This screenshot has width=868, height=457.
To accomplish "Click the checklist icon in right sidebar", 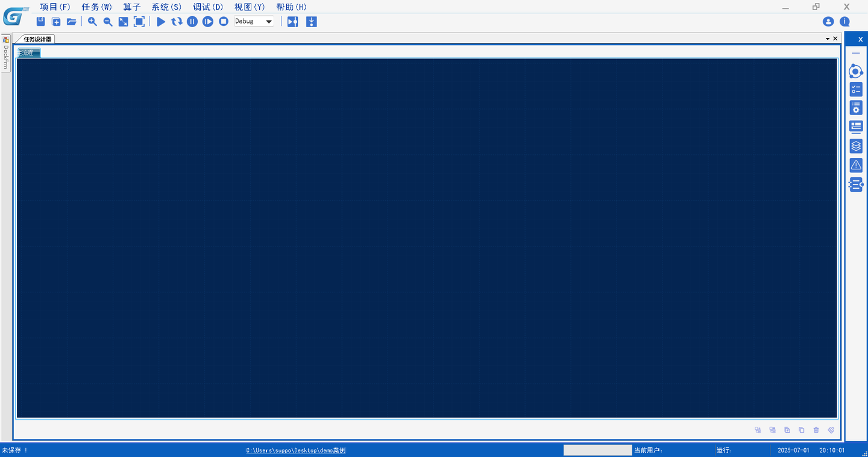I will (x=856, y=90).
